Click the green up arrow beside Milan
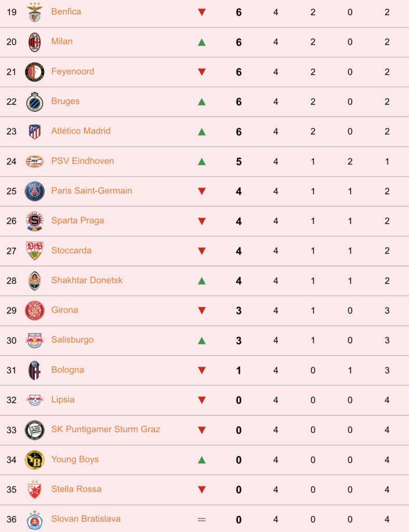This screenshot has width=409, height=532. pyautogui.click(x=202, y=43)
